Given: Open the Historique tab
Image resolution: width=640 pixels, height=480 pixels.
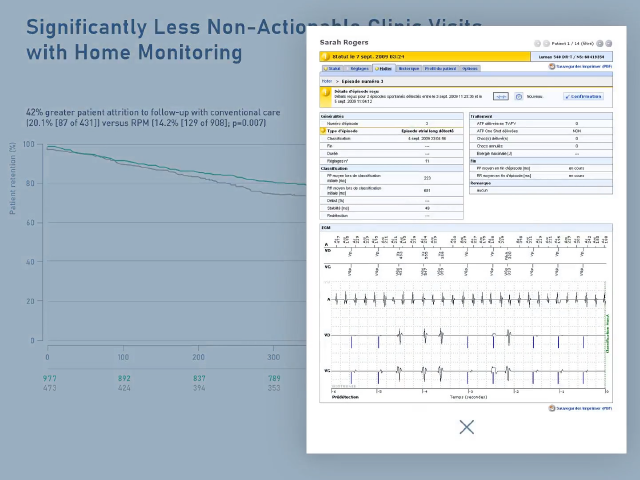Looking at the screenshot, I should tap(408, 68).
